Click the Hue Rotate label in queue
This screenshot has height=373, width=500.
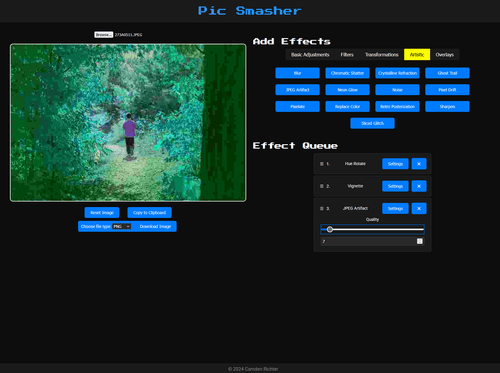tap(355, 164)
